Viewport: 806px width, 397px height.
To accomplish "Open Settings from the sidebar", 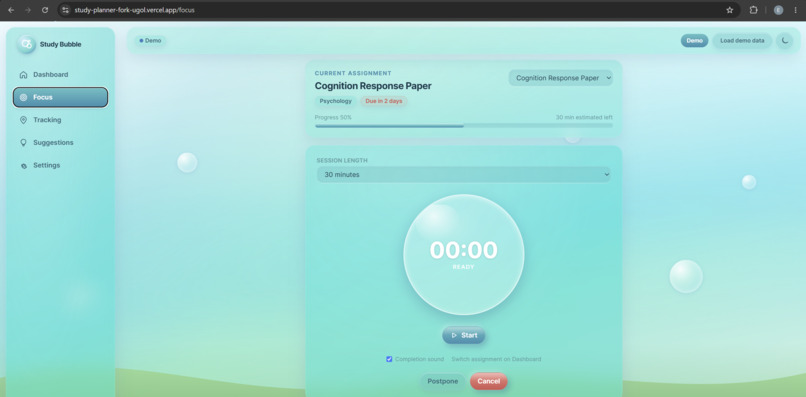I will click(x=60, y=165).
